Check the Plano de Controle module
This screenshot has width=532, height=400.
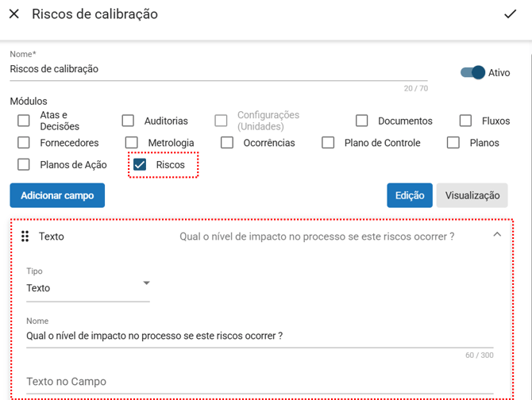tap(328, 143)
